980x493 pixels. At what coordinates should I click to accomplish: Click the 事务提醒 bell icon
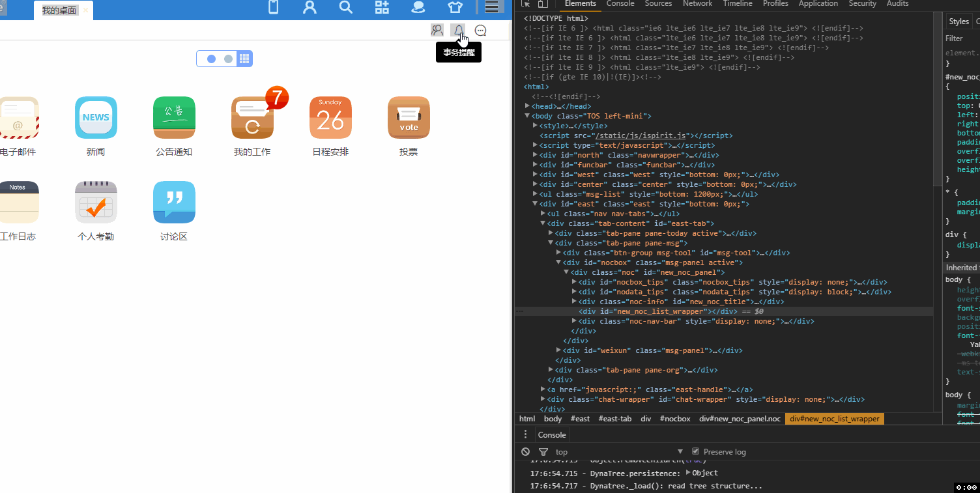coord(459,30)
